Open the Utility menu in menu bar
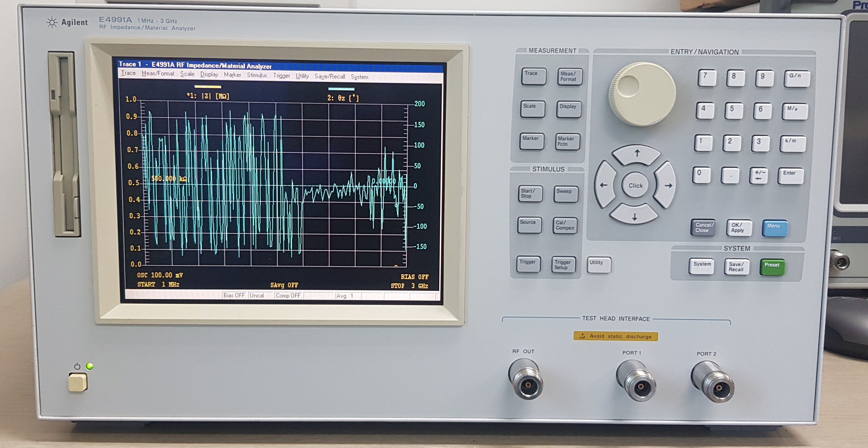The height and width of the screenshot is (448, 868). pos(302,76)
